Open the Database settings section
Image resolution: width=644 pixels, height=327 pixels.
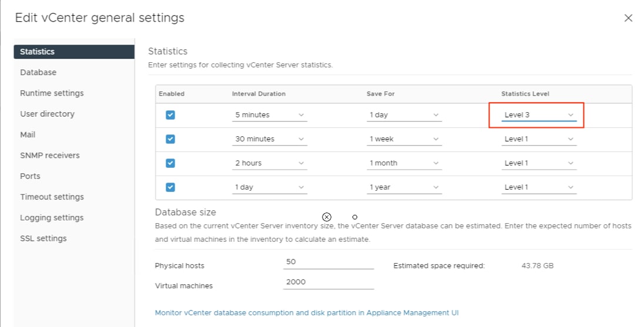coord(38,72)
